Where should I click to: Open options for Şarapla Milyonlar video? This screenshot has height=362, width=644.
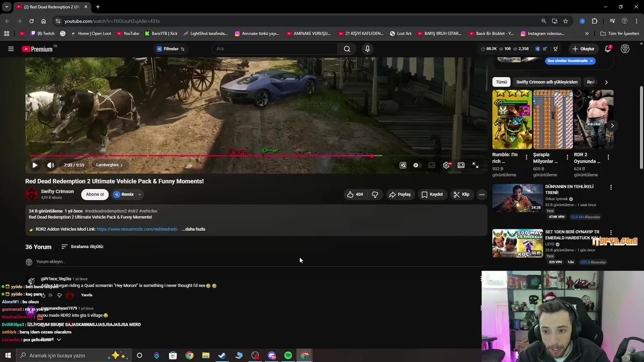[x=567, y=157]
